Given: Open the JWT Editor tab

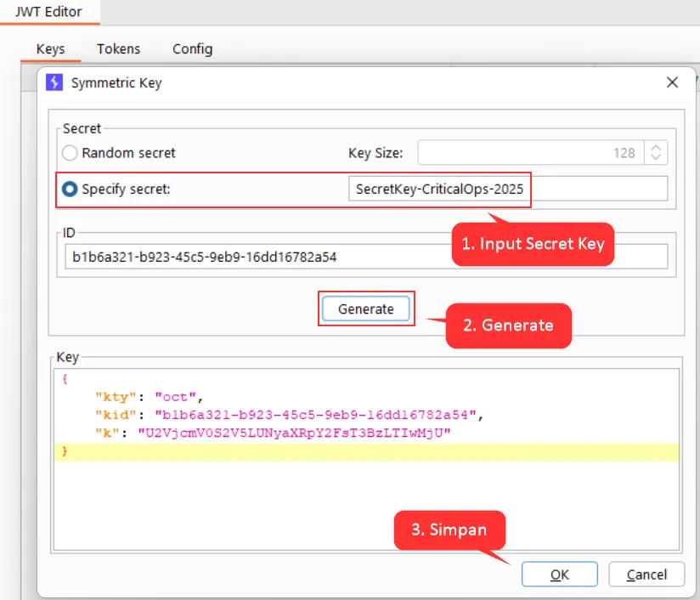Looking at the screenshot, I should point(48,12).
